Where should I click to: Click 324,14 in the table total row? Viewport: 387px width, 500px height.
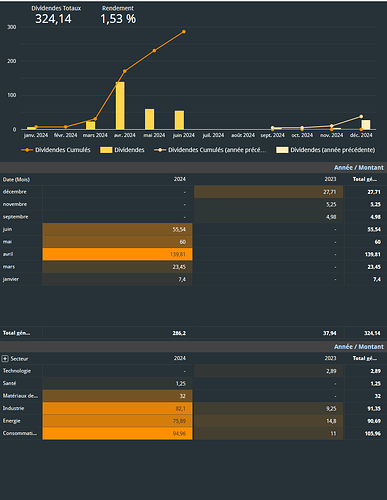click(x=372, y=333)
